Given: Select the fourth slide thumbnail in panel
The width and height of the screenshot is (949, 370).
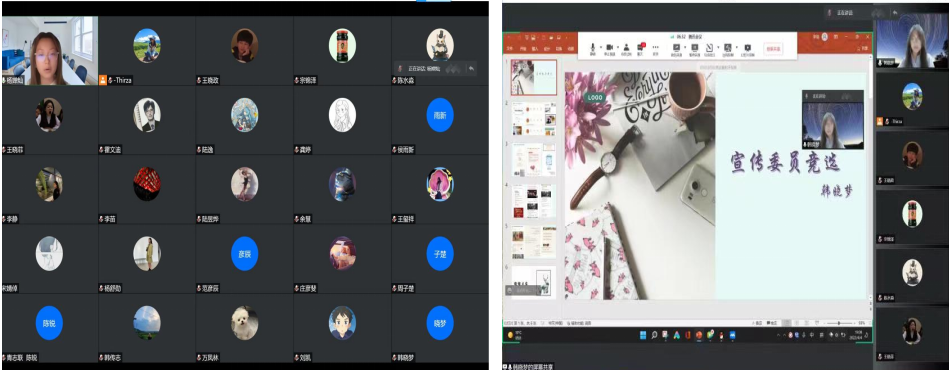Looking at the screenshot, I should pyautogui.click(x=534, y=201).
